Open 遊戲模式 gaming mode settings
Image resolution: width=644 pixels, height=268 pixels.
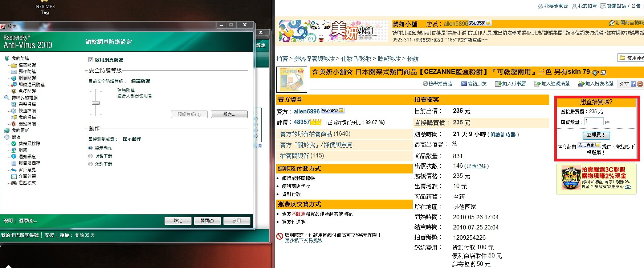point(27,183)
